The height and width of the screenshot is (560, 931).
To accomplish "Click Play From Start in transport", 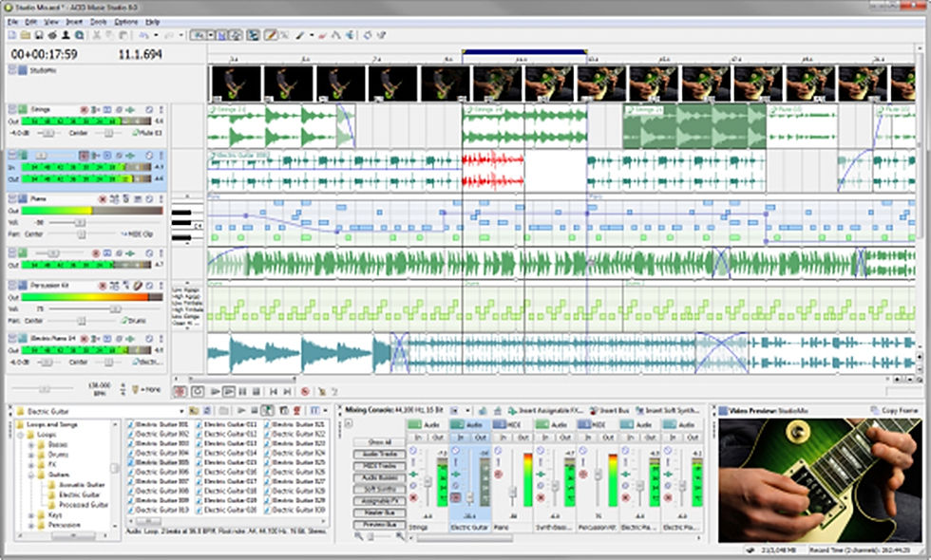I will tap(216, 391).
